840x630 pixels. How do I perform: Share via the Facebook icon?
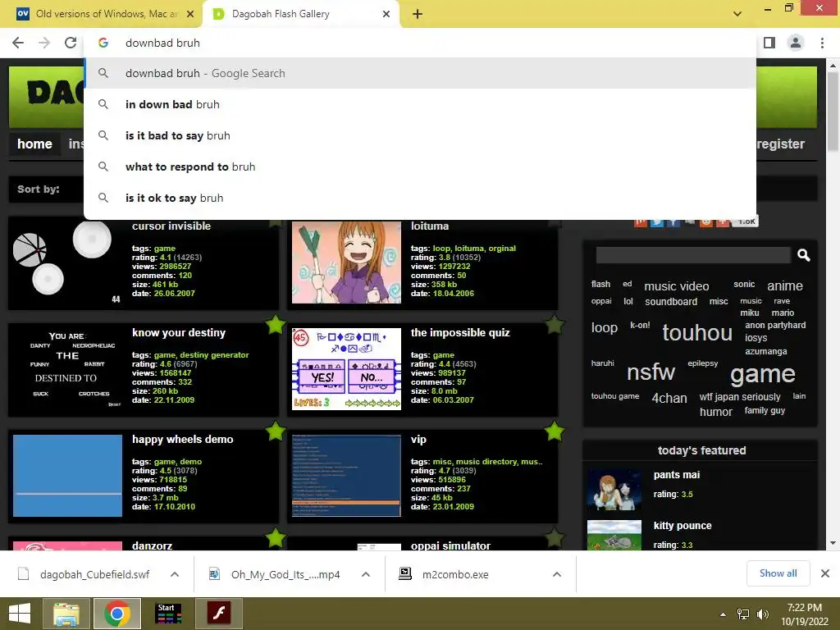pos(673,221)
